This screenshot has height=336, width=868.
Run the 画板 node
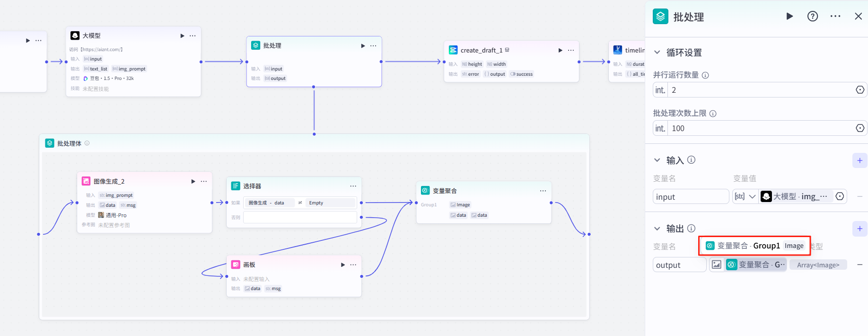click(343, 265)
